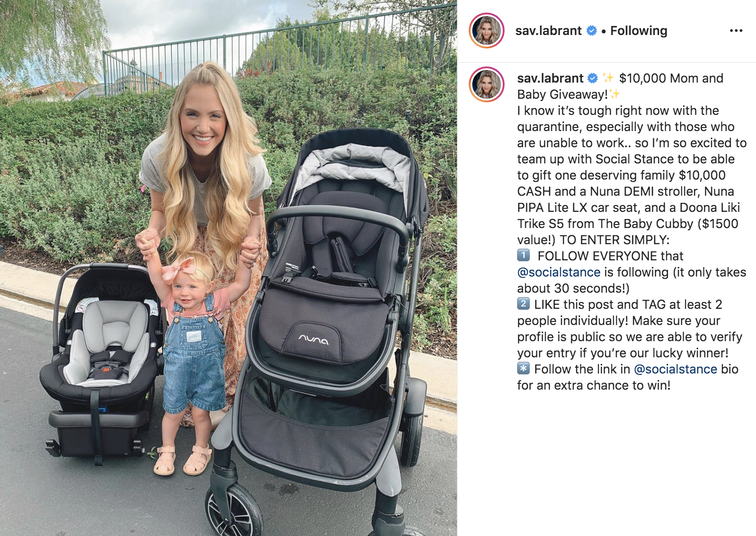Click the header profile avatar of sav.labrant
The height and width of the screenshot is (536, 756).
[x=487, y=31]
